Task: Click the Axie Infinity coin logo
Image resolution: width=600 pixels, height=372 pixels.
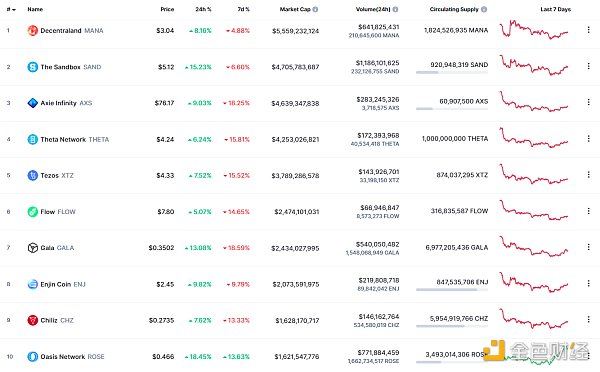Action: (x=33, y=103)
